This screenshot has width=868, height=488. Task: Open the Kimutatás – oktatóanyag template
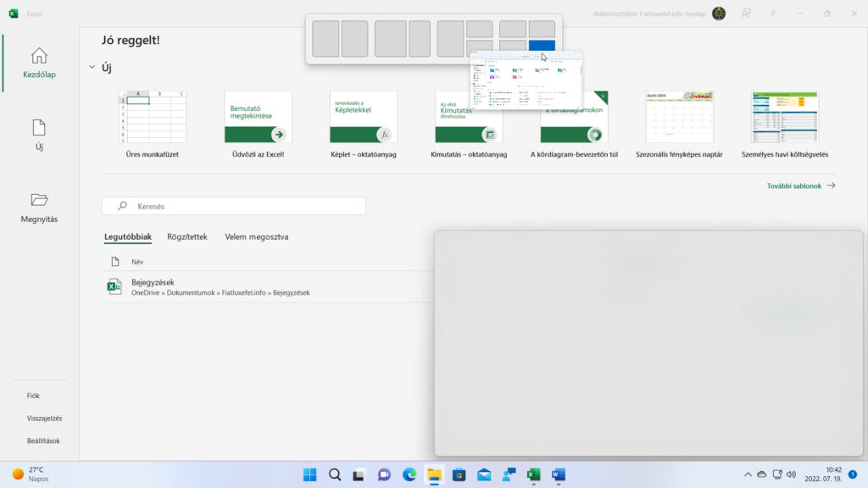pos(469,125)
